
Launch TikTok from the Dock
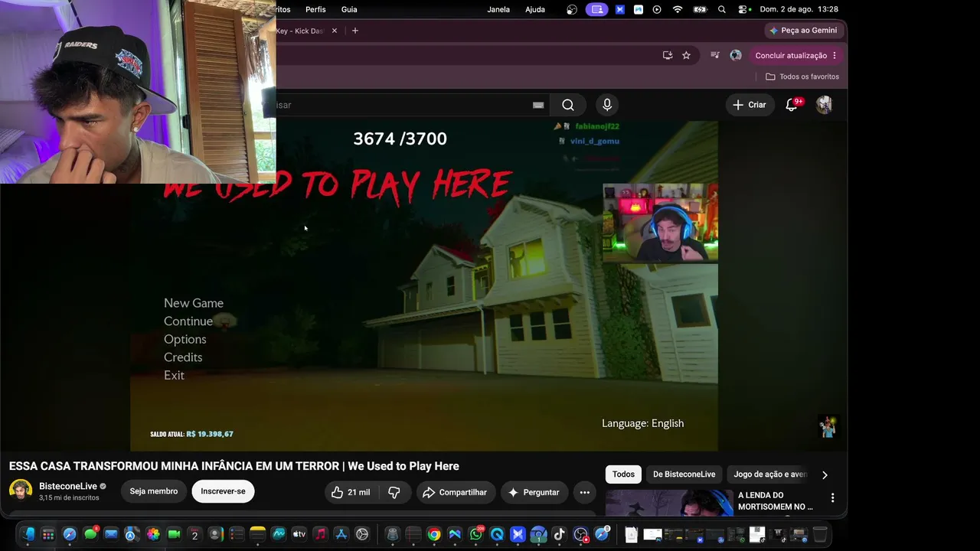tap(559, 534)
